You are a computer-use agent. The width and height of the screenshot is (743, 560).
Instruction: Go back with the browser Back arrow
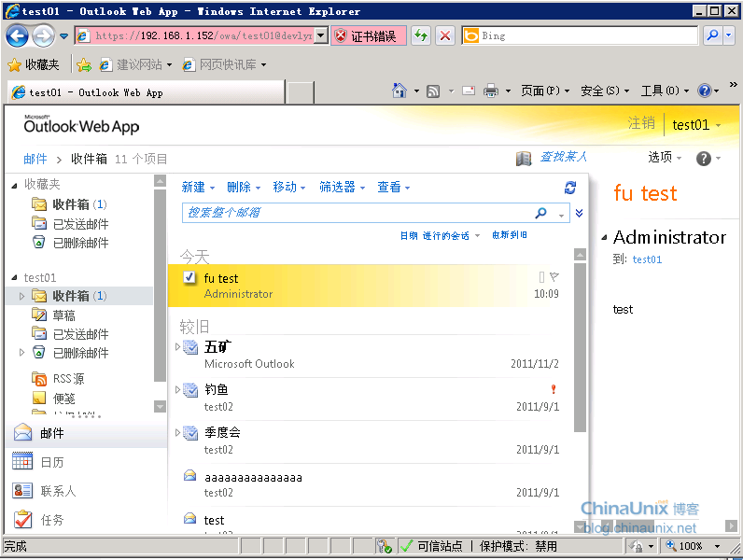pos(17,36)
